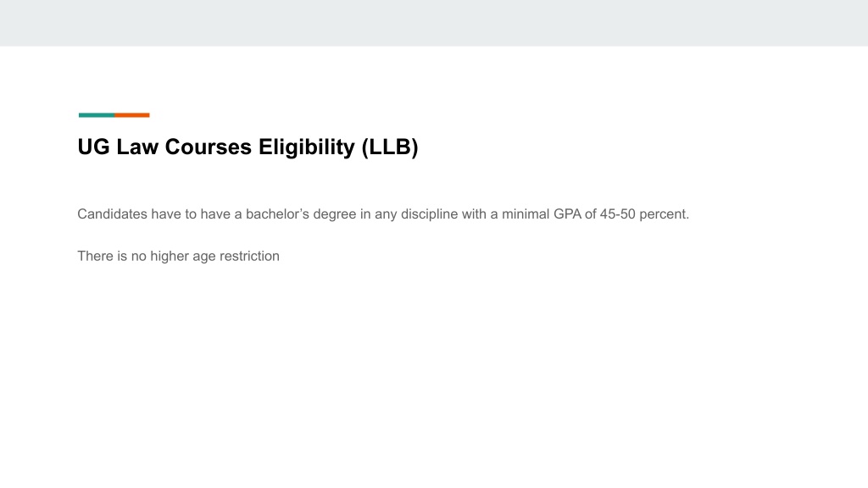This screenshot has height=488, width=868.
Task: Click the word 'Eligibility' in the title
Action: 306,147
